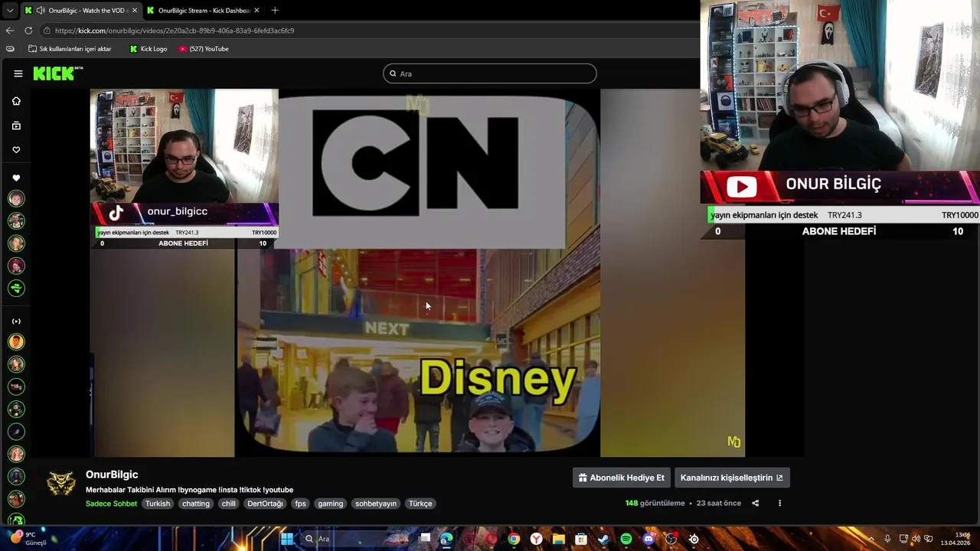
Task: Click the 148 görüntüleme view count
Action: coord(655,503)
